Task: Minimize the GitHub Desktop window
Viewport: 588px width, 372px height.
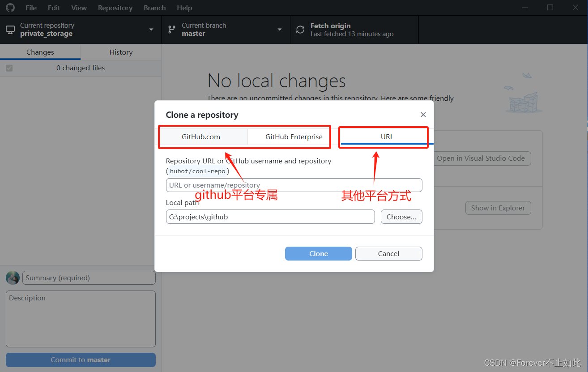Action: [x=525, y=8]
